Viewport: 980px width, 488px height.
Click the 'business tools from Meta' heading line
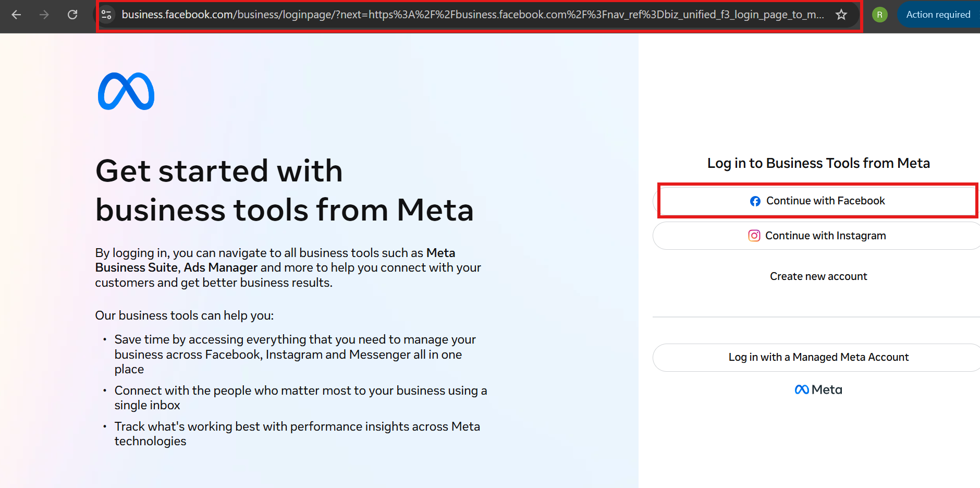285,210
